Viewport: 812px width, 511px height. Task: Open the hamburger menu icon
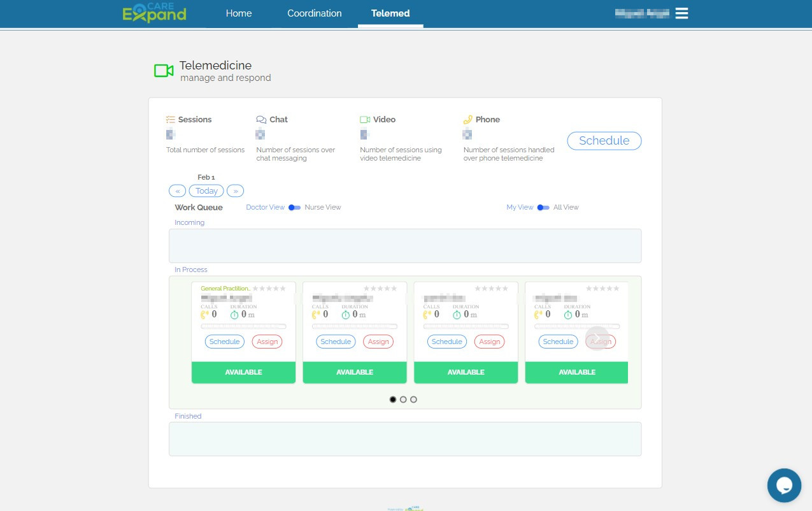click(x=681, y=13)
